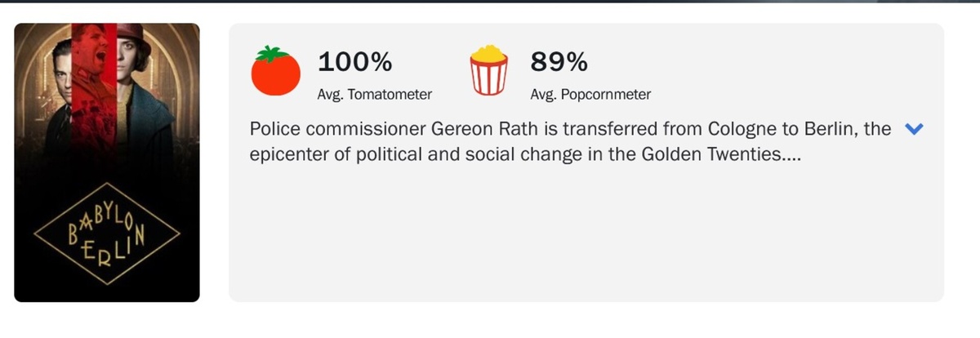The width and height of the screenshot is (980, 338).
Task: Click the red tomato Tomatometer icon
Action: coord(276,72)
